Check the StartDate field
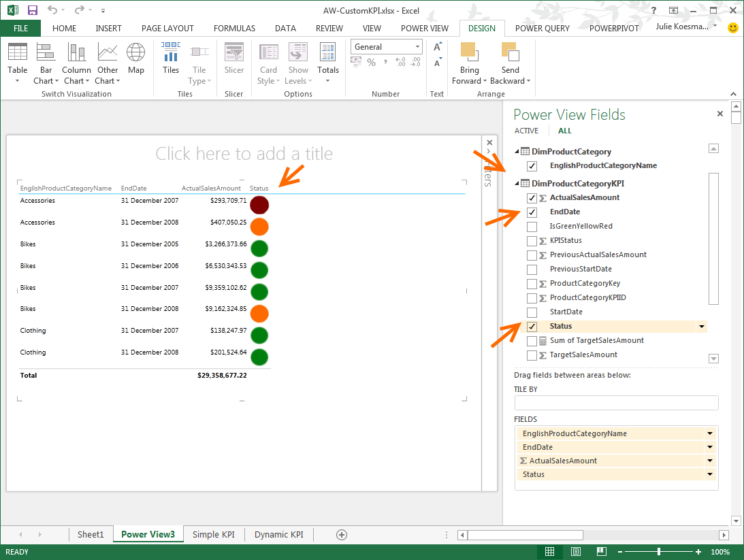Viewport: 744px width, 560px height. coord(532,312)
